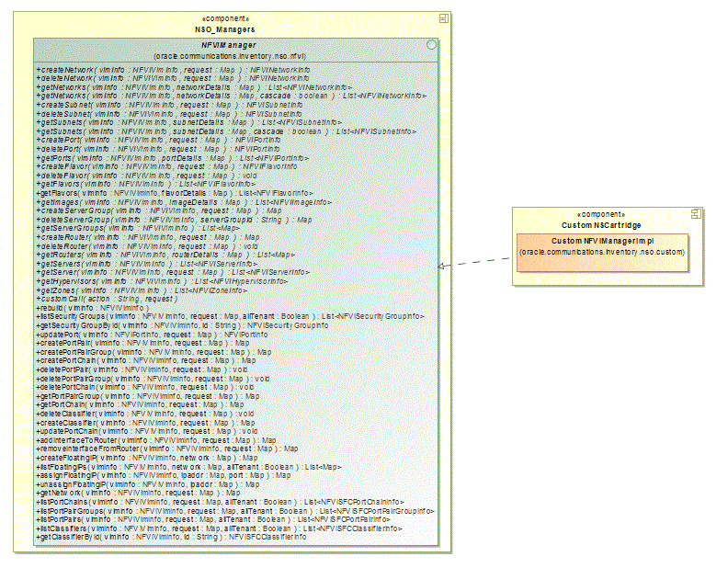Click the component icon on CustomNSCartridge box
The width and height of the screenshot is (728, 568).
696,214
